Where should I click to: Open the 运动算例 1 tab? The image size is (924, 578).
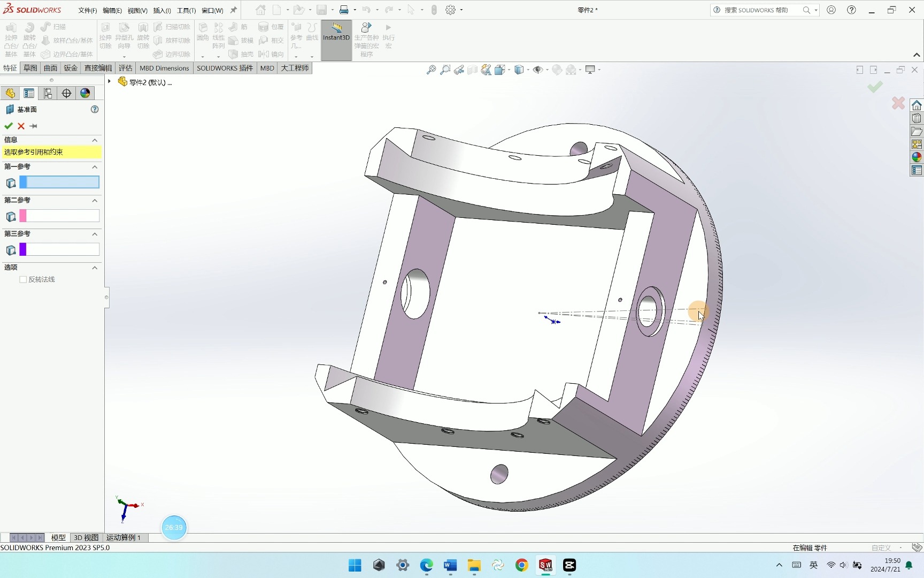point(124,537)
